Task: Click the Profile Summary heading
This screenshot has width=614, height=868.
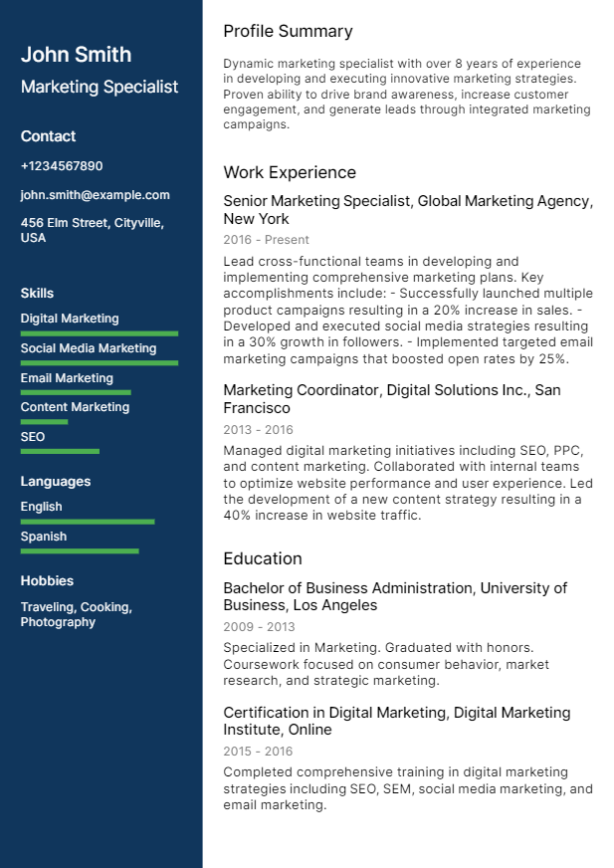Action: pos(288,31)
